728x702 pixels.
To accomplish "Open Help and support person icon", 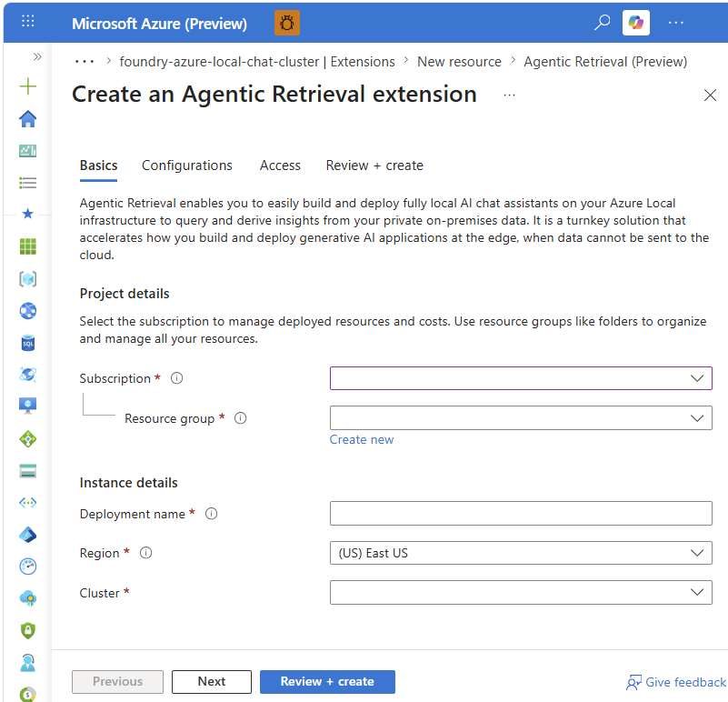I will coord(28,663).
